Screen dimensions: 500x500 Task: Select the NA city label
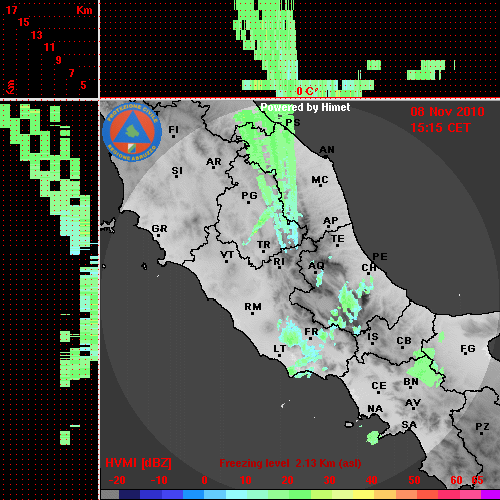click(375, 409)
